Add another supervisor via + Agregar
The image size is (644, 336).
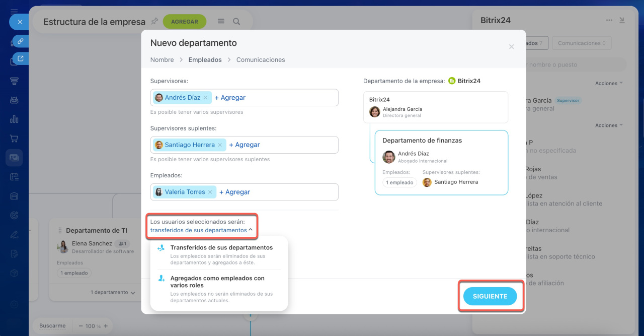point(230,98)
